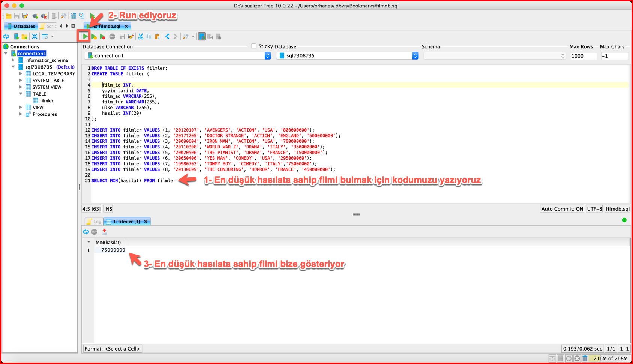
Task: Click the connect database plug icon
Action: [x=35, y=16]
